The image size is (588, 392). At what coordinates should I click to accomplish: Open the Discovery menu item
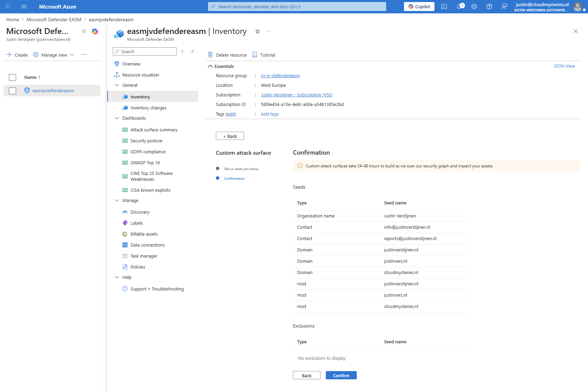pos(140,212)
